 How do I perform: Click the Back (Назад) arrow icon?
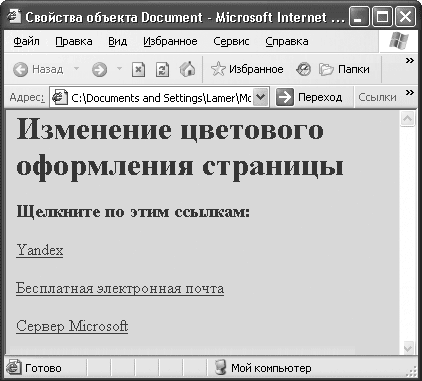tap(21, 70)
